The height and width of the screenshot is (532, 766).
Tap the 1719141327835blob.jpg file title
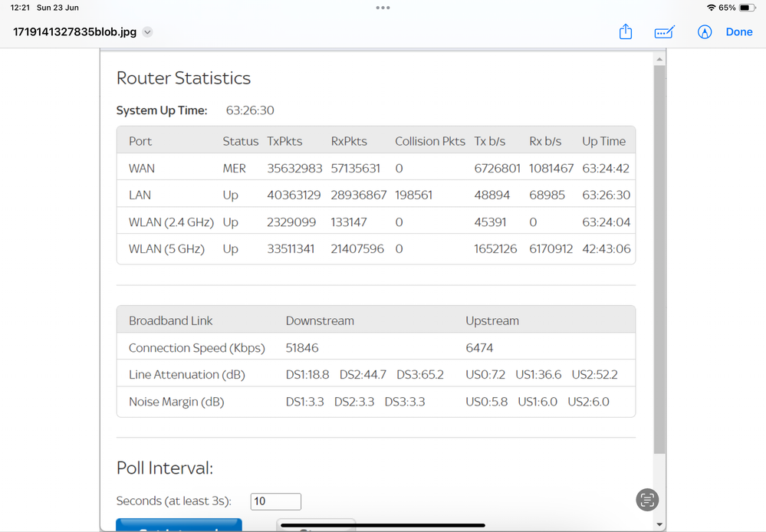pos(74,32)
